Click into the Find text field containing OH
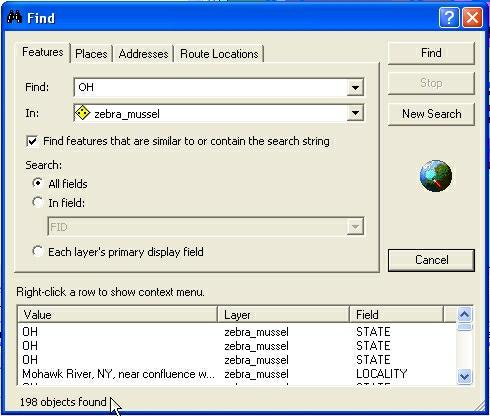This screenshot has height=416, width=490. pos(210,87)
